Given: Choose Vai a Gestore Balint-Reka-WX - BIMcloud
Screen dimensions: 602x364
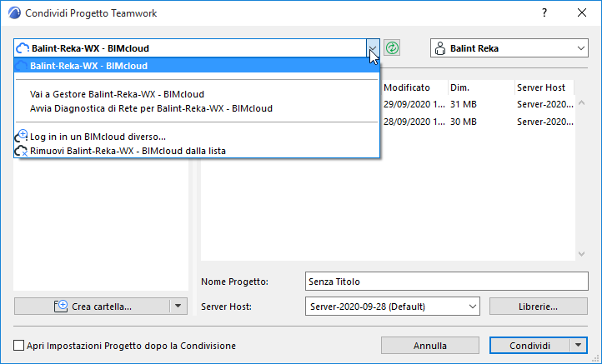Looking at the screenshot, I should point(197,94).
